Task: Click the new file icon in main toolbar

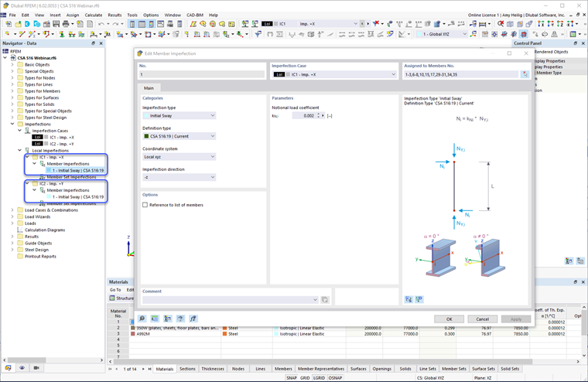Action: [x=9, y=24]
